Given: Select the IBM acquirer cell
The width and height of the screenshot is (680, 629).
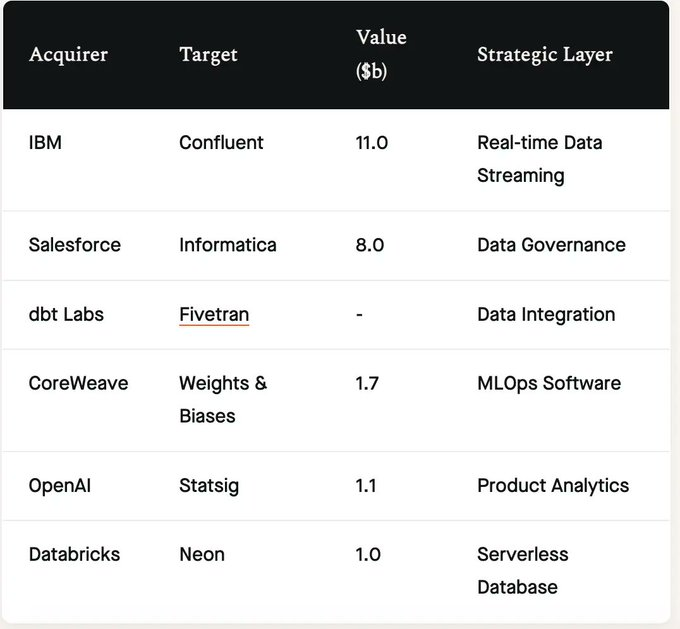Looking at the screenshot, I should point(46,143).
